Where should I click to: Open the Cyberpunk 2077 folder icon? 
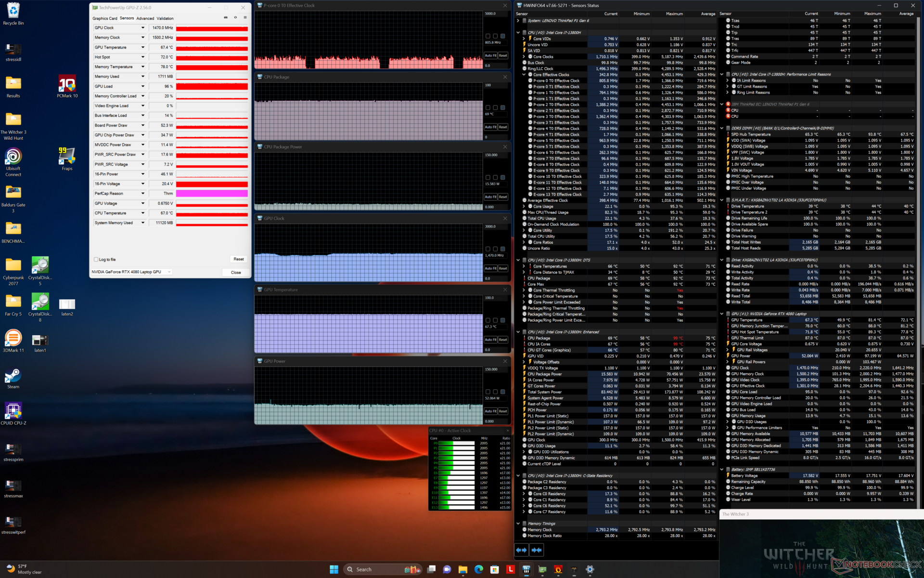[13, 271]
